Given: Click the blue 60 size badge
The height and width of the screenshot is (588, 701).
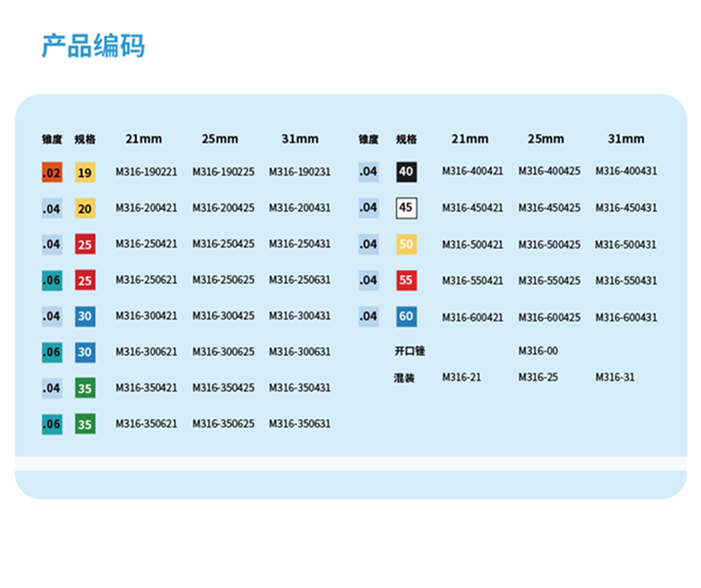Looking at the screenshot, I should coord(406,317).
